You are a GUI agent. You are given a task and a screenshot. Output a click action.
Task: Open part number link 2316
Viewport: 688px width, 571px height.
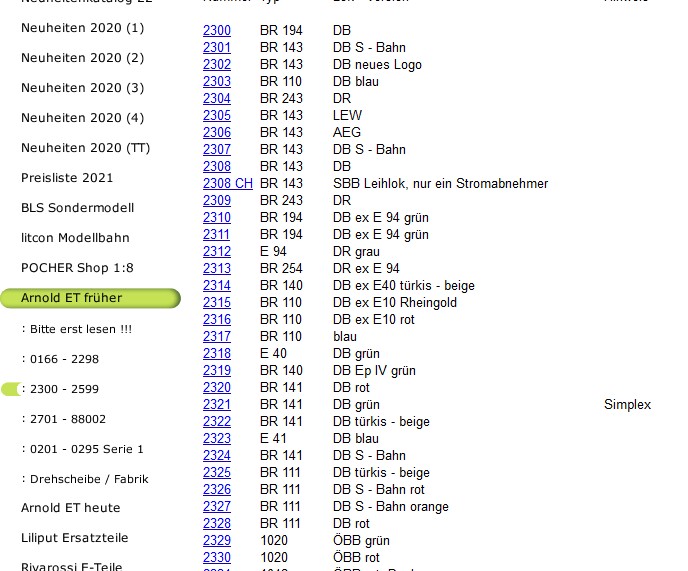point(217,320)
